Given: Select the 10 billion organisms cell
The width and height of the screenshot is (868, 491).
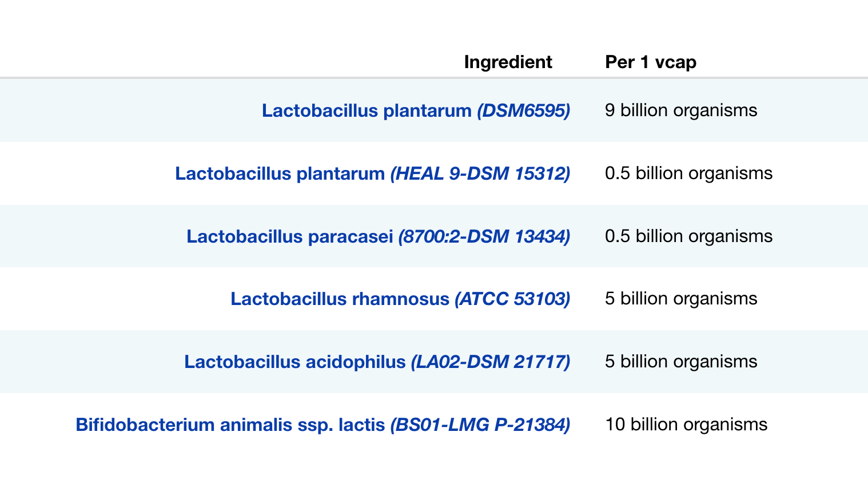Looking at the screenshot, I should [686, 425].
